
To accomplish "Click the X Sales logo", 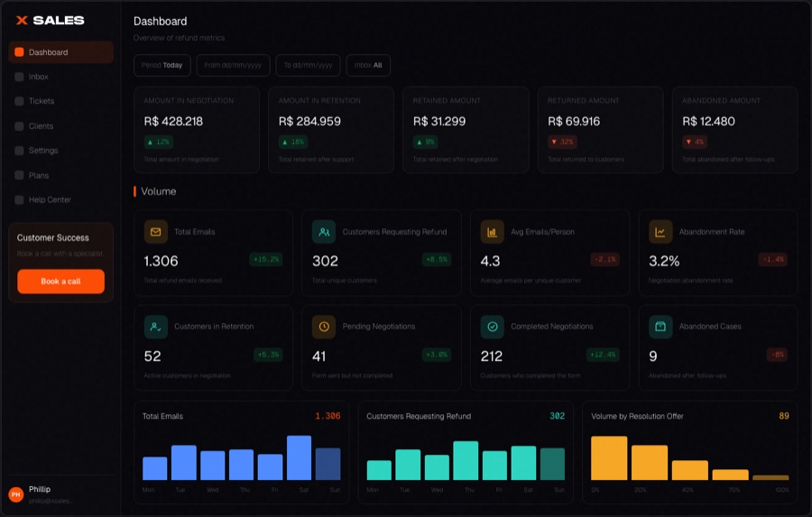I will click(x=50, y=20).
